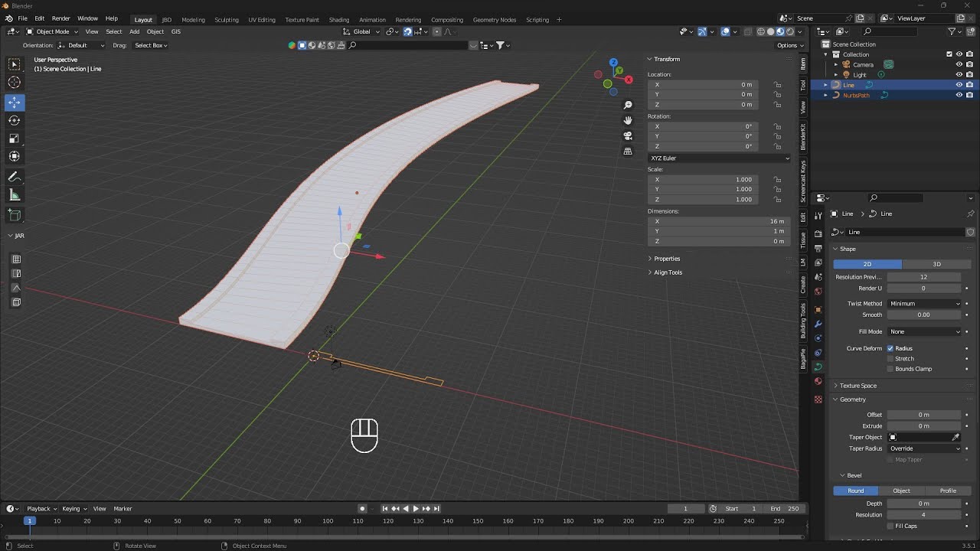Set curve shape to 3D
980x551 pixels.
point(936,264)
